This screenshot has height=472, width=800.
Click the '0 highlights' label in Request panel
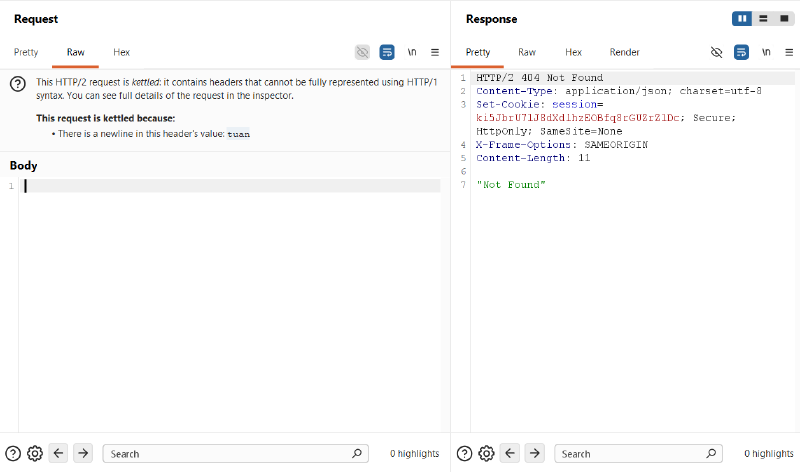tap(414, 454)
